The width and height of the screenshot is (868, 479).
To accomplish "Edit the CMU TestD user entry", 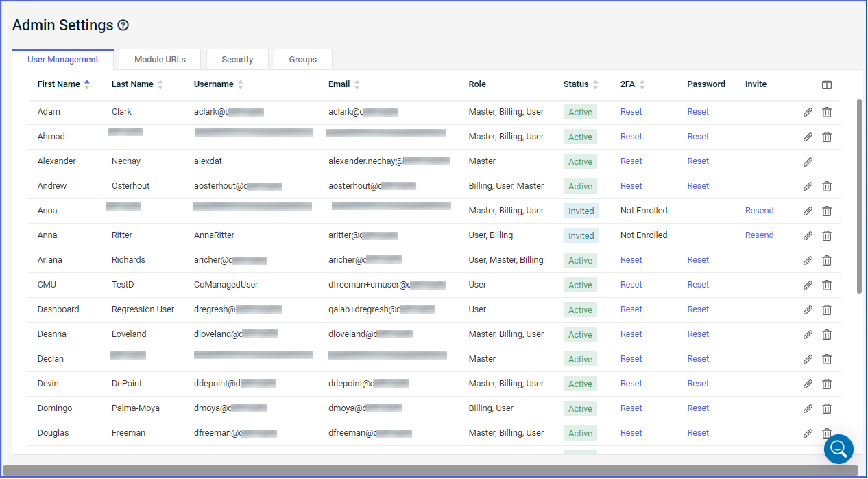I will (x=808, y=285).
